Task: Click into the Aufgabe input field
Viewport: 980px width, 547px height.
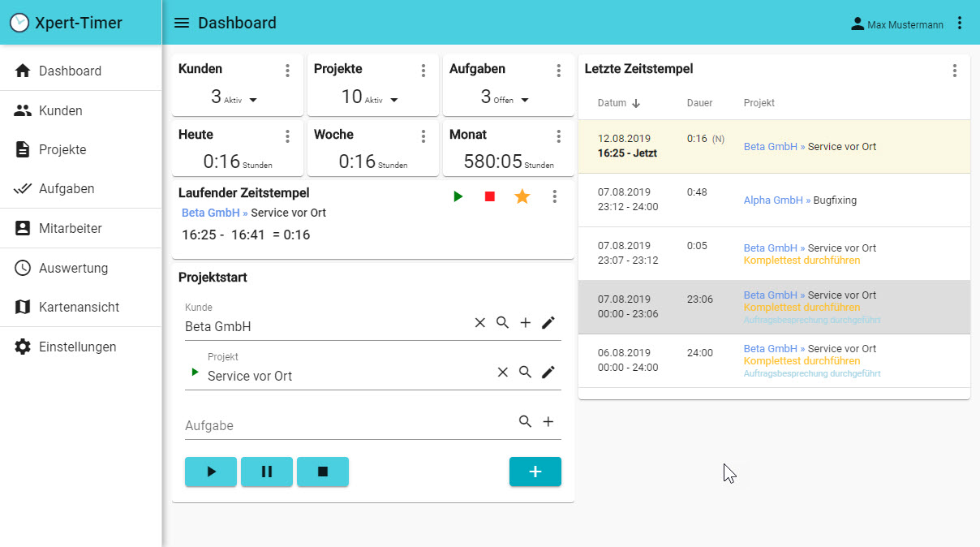Action: pos(347,425)
